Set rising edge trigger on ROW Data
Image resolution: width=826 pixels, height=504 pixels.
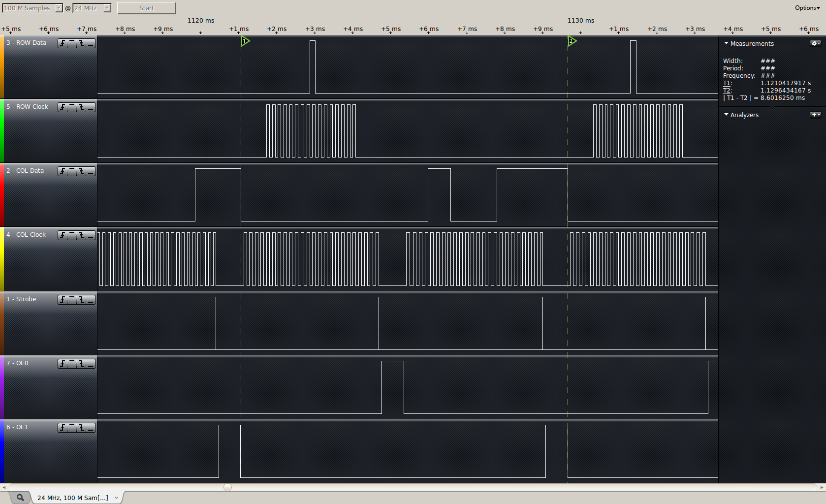click(63, 43)
